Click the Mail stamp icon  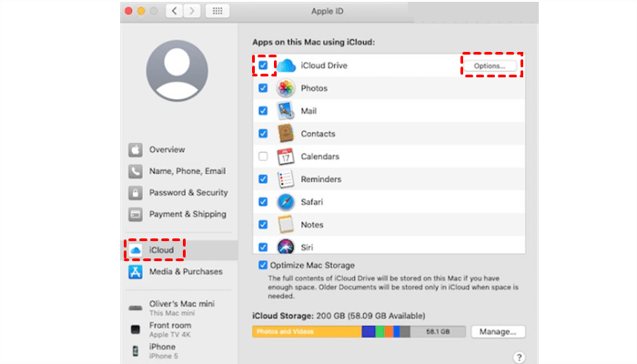[x=286, y=111]
